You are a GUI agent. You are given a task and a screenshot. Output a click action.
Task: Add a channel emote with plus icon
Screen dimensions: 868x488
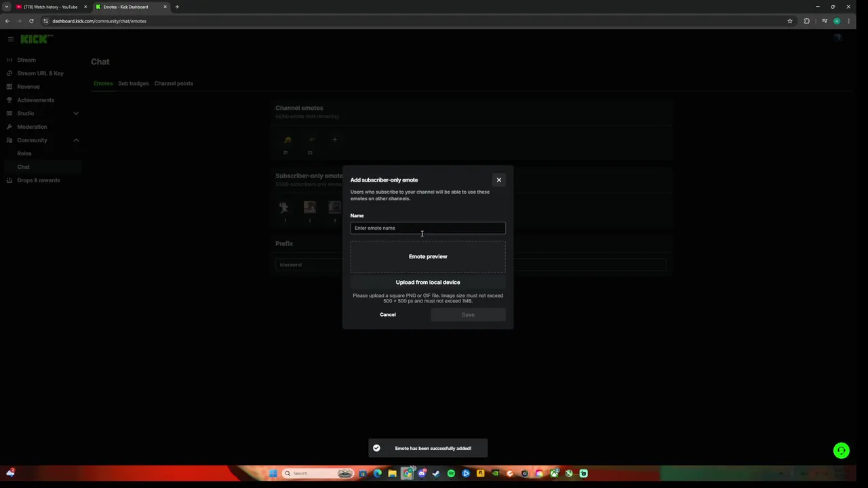(x=334, y=140)
